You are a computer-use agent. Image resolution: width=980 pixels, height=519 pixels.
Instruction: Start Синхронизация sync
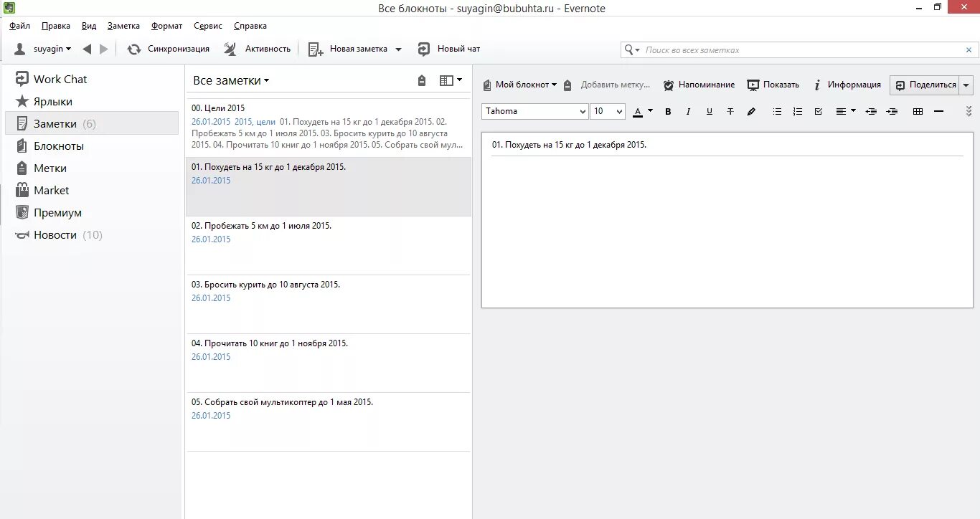[x=169, y=49]
